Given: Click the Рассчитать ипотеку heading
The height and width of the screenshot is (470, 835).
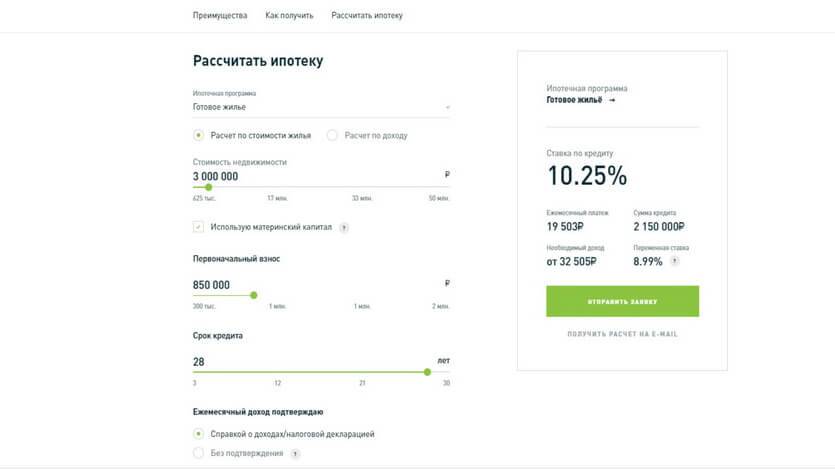Looking at the screenshot, I should tap(258, 61).
